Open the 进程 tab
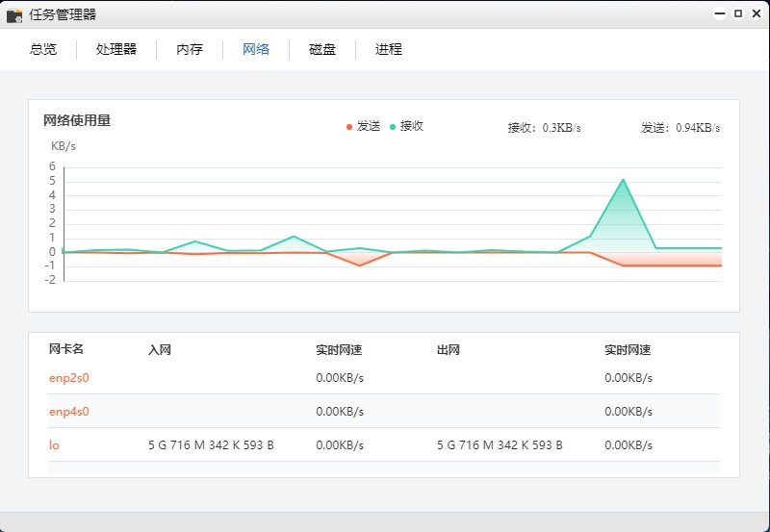770x532 pixels. click(x=389, y=49)
